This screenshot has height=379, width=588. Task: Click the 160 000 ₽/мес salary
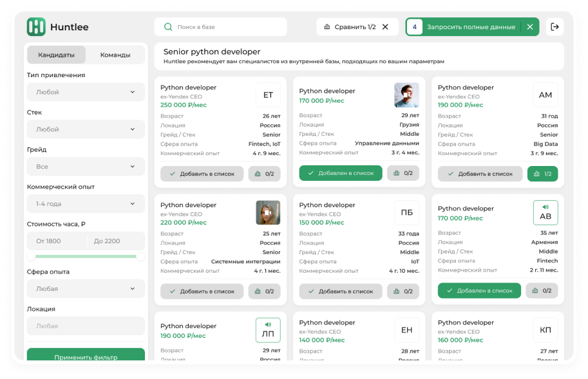point(460,340)
